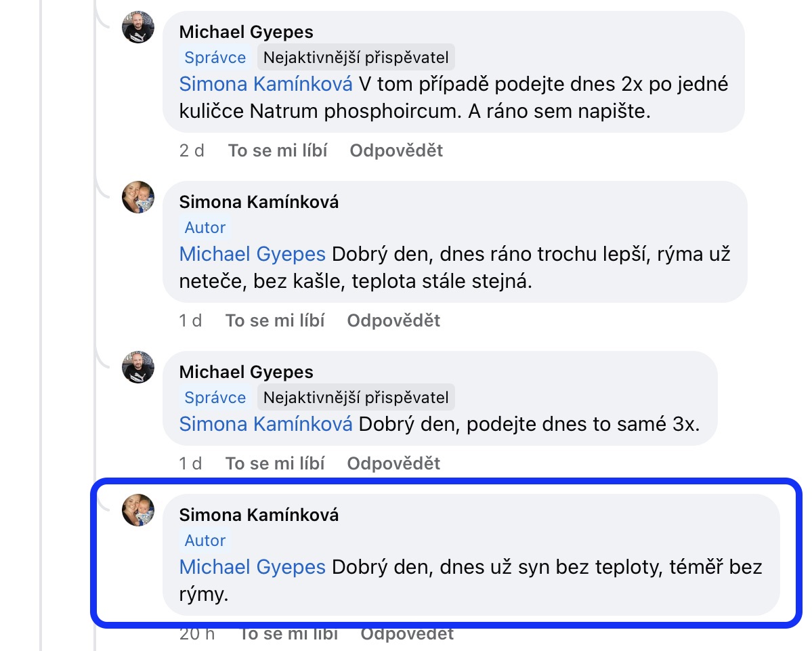The width and height of the screenshot is (812, 651).
Task: Click Odpovědět under the "to samé 3x" comment
Action: (x=393, y=463)
